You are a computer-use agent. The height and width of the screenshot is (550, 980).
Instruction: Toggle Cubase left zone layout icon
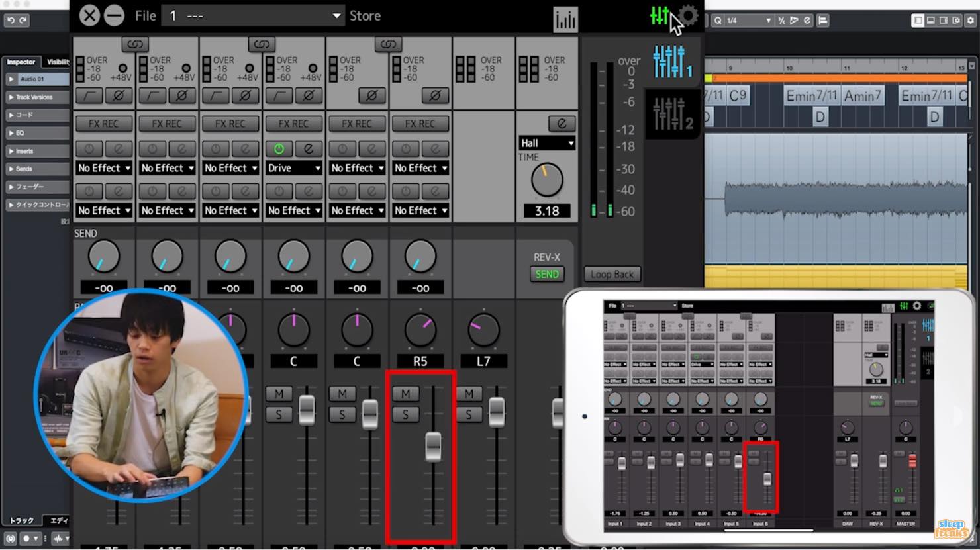[918, 21]
